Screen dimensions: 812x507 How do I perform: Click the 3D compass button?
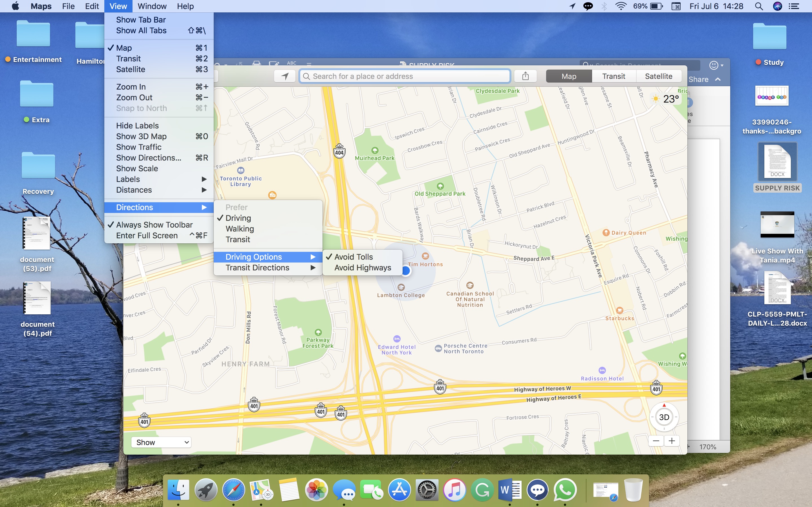[x=664, y=417]
